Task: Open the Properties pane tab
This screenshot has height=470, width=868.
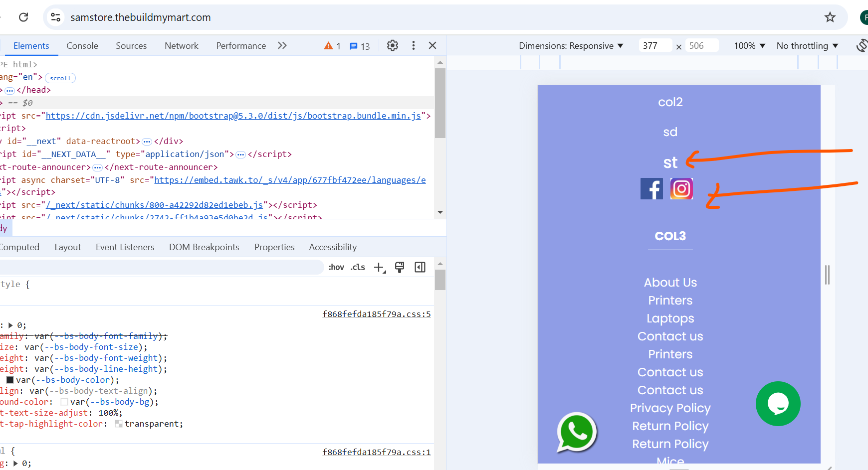Action: pyautogui.click(x=274, y=247)
